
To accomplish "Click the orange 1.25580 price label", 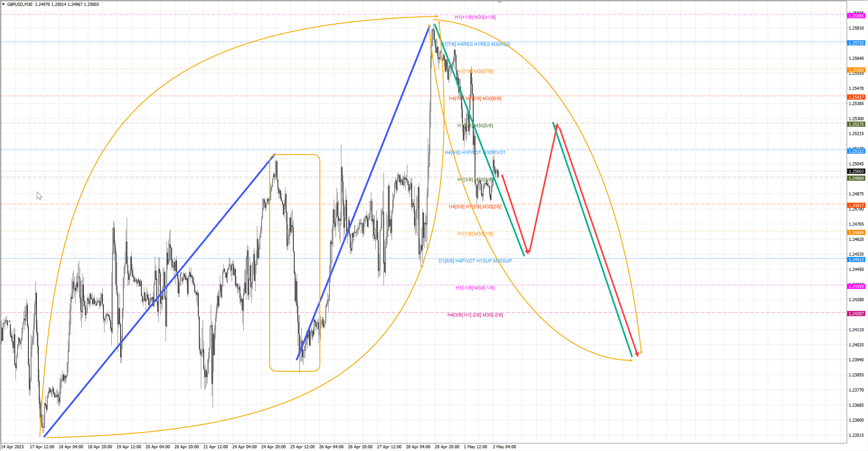I will (856, 70).
